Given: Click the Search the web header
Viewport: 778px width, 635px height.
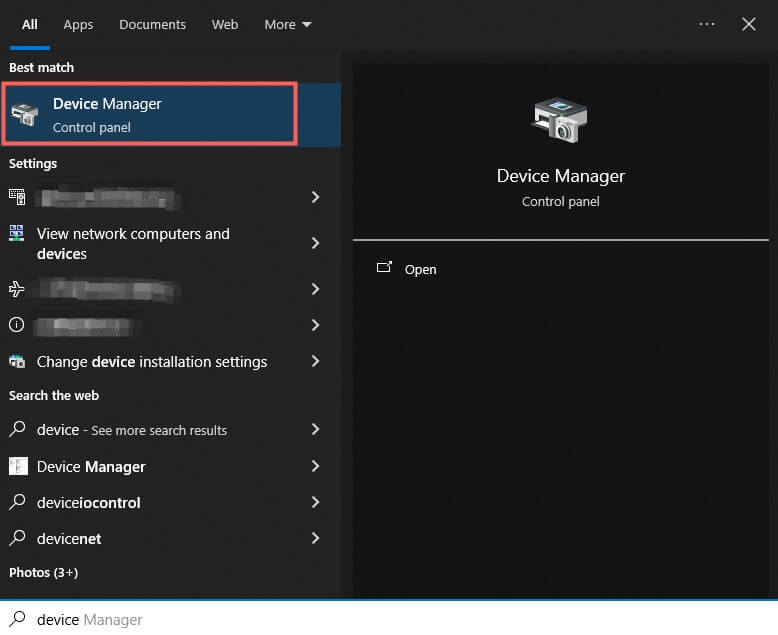Looking at the screenshot, I should [54, 395].
